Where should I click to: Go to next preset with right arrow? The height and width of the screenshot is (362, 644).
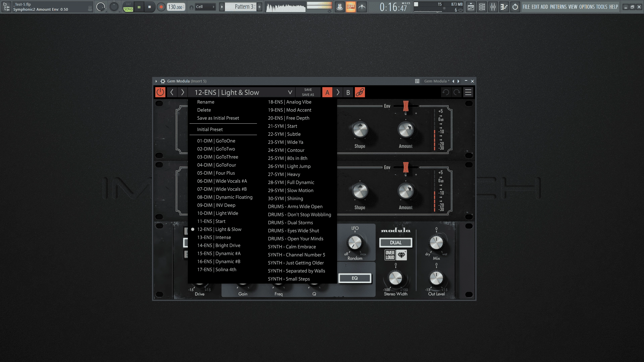(x=182, y=92)
